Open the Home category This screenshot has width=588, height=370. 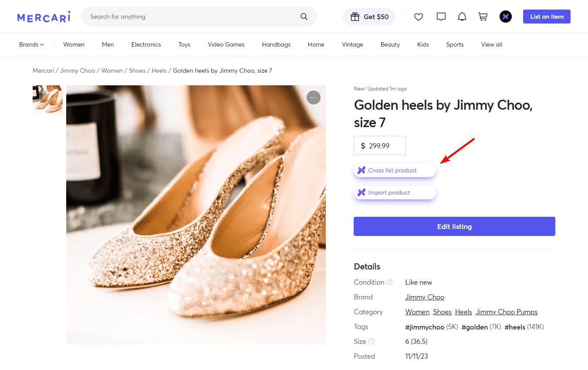[x=316, y=44]
